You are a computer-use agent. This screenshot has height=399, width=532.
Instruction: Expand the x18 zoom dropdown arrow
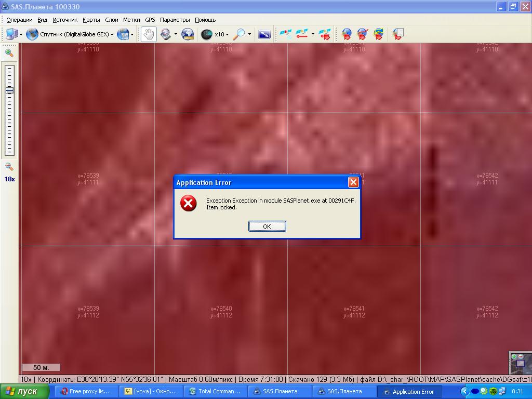click(x=227, y=35)
